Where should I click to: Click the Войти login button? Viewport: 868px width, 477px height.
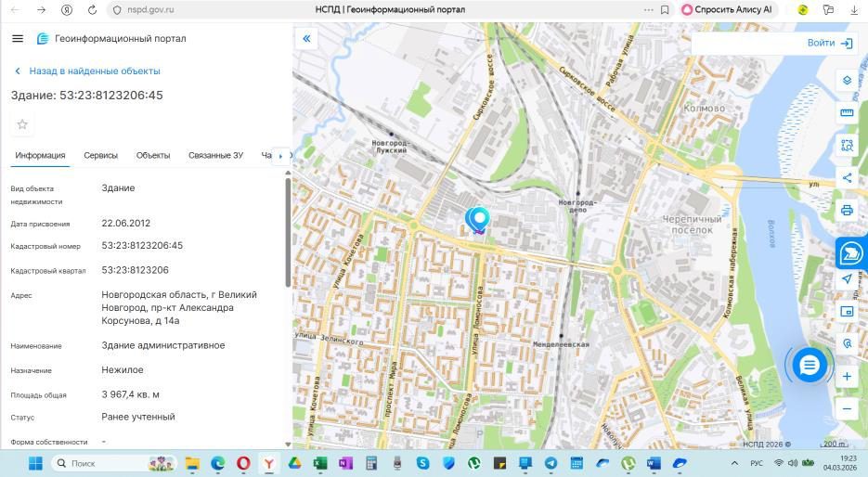click(x=830, y=43)
